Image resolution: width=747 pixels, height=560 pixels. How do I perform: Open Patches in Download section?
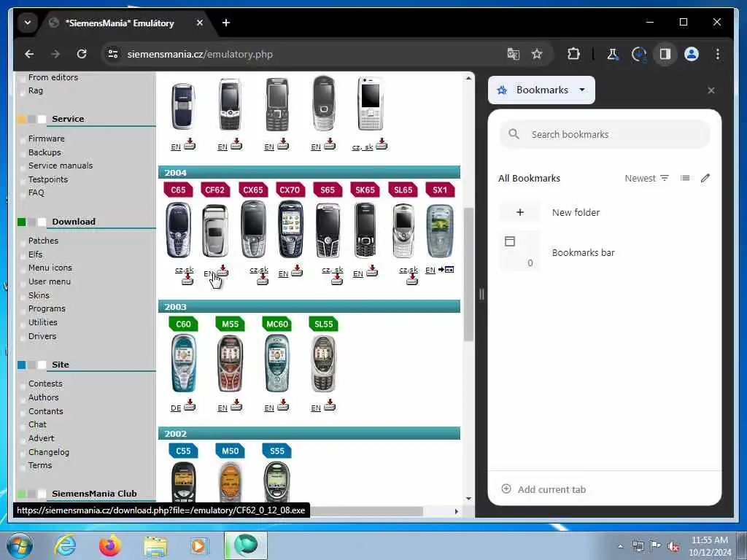tap(43, 241)
